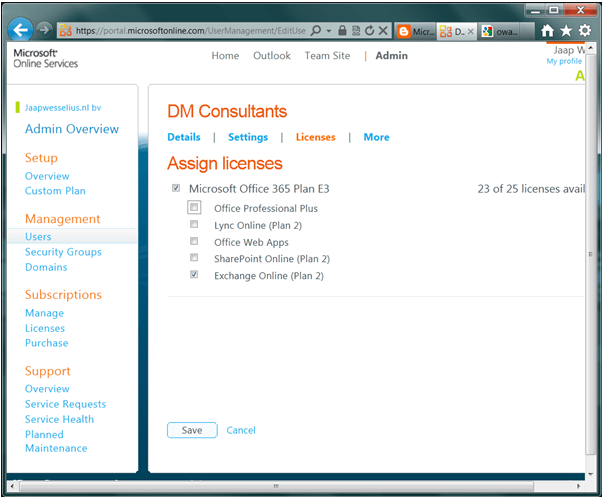Open Setup Overview link
Screen dimensions: 602x497
coord(47,176)
